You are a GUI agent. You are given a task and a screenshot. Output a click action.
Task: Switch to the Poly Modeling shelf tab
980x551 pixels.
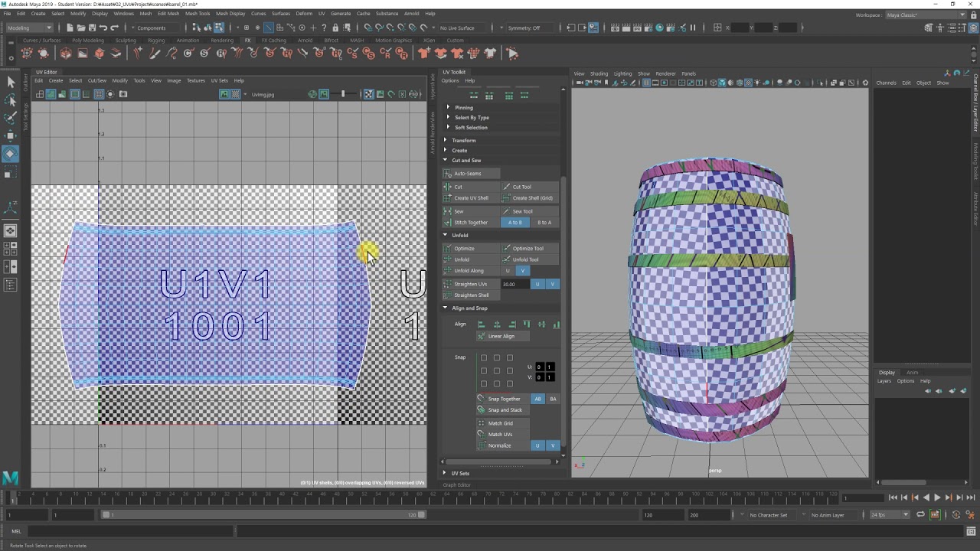coord(88,41)
